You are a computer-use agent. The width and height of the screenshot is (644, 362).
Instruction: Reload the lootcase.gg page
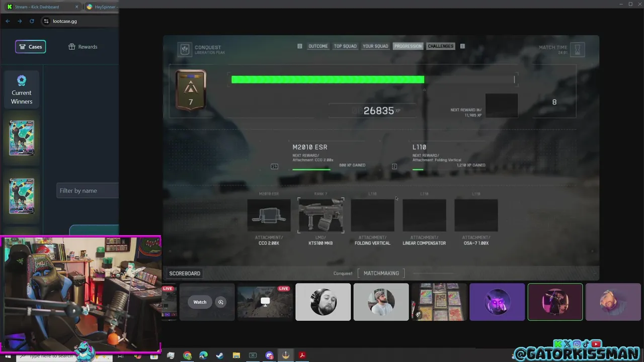pyautogui.click(x=32, y=21)
